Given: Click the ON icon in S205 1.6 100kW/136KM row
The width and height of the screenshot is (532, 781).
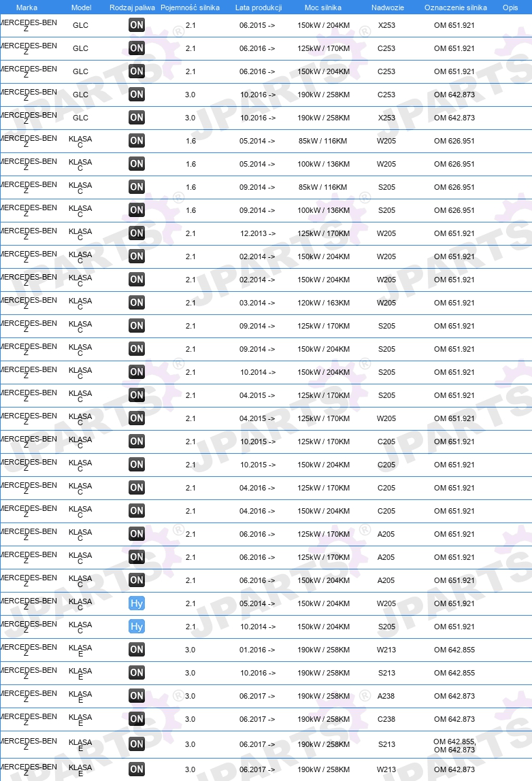Looking at the screenshot, I should (x=137, y=210).
